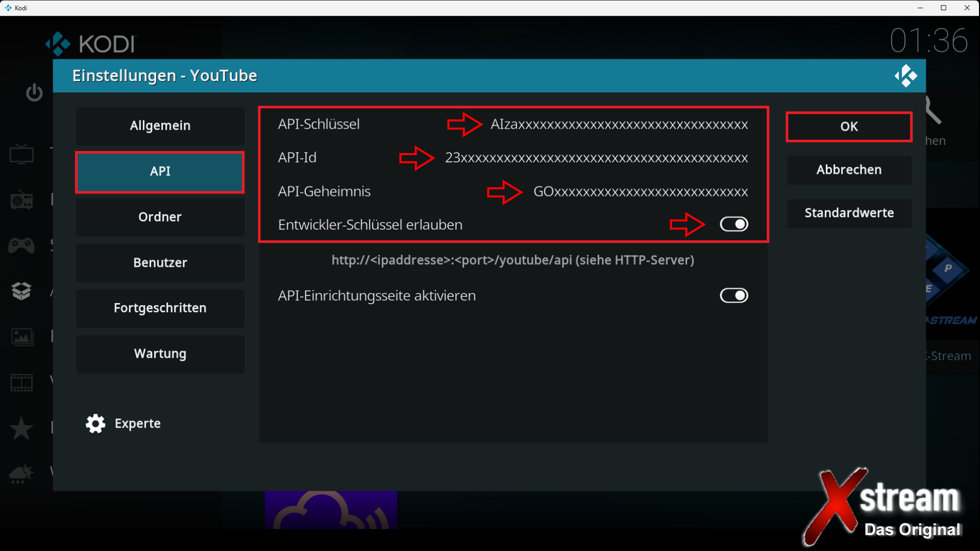Image resolution: width=980 pixels, height=551 pixels.
Task: Click the Abbrechen button
Action: (848, 170)
